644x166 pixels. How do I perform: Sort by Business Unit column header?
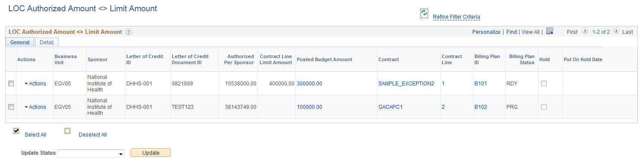[x=66, y=59]
